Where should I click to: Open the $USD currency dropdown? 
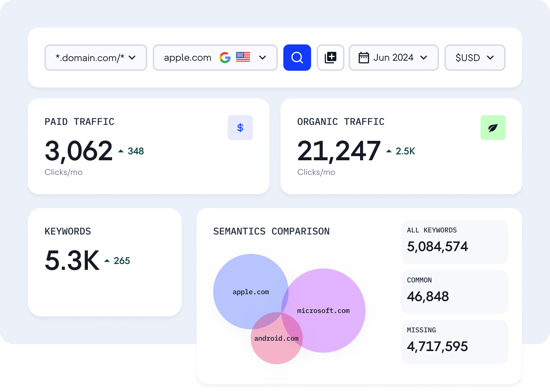(x=475, y=58)
